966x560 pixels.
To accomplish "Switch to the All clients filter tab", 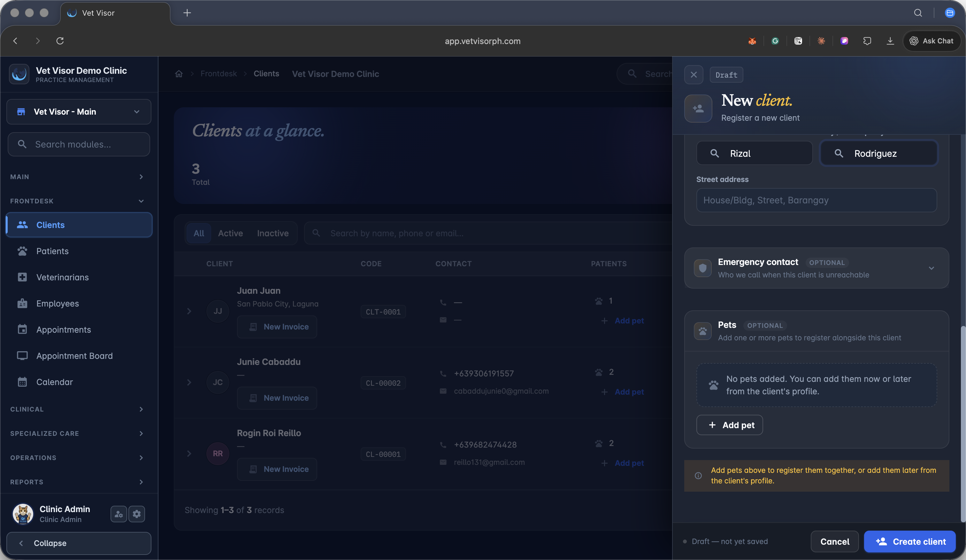I will 199,233.
